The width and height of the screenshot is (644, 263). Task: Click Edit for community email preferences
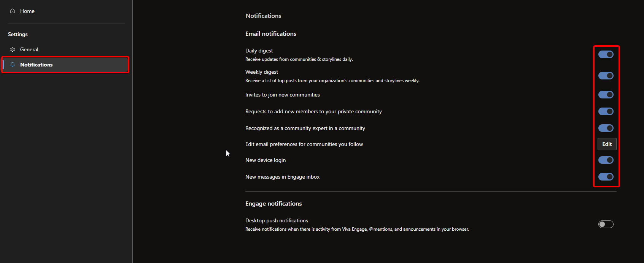[607, 144]
